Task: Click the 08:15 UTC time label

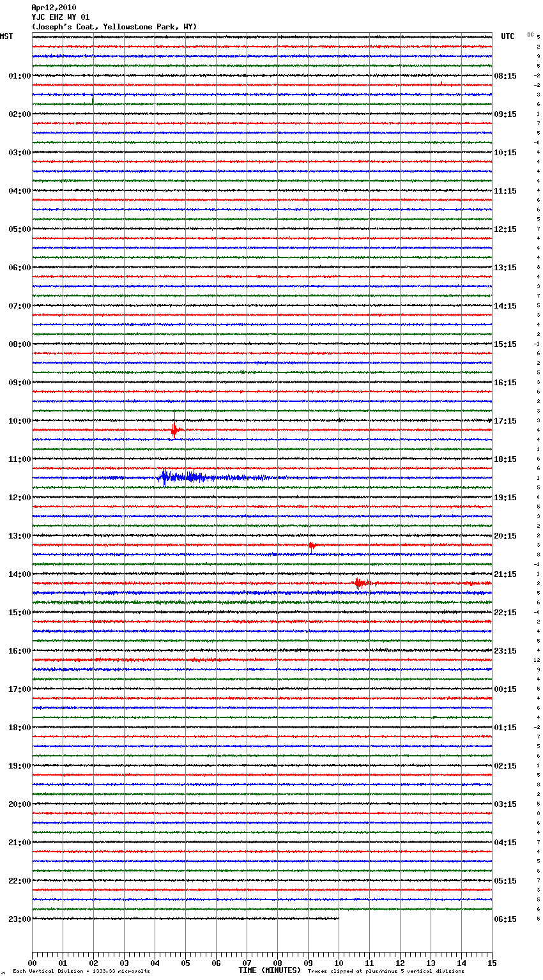Action: coord(505,76)
